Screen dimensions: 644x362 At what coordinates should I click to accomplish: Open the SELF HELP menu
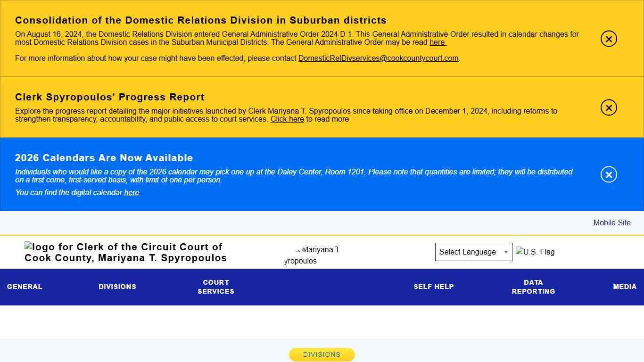pyautogui.click(x=433, y=287)
